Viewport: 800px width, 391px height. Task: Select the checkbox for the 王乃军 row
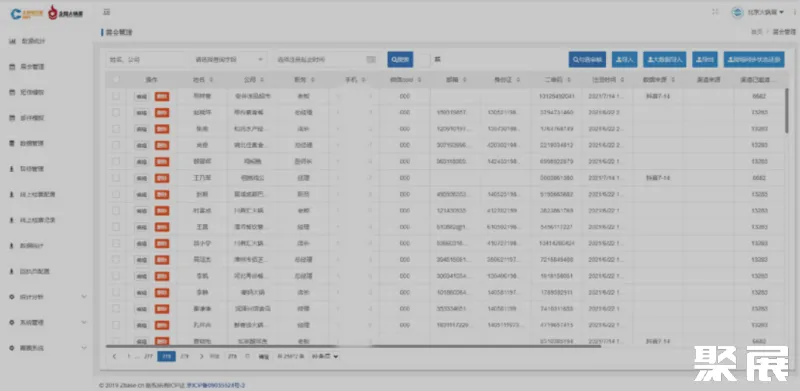click(116, 178)
